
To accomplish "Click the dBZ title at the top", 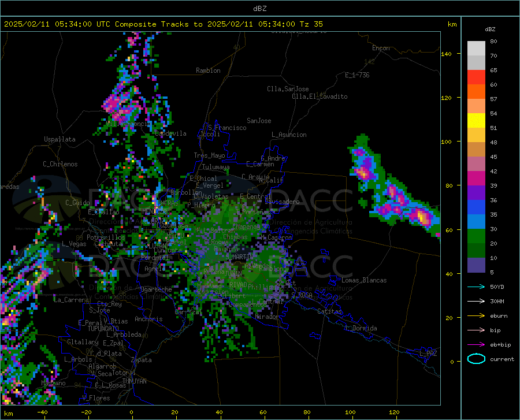I will (x=259, y=9).
